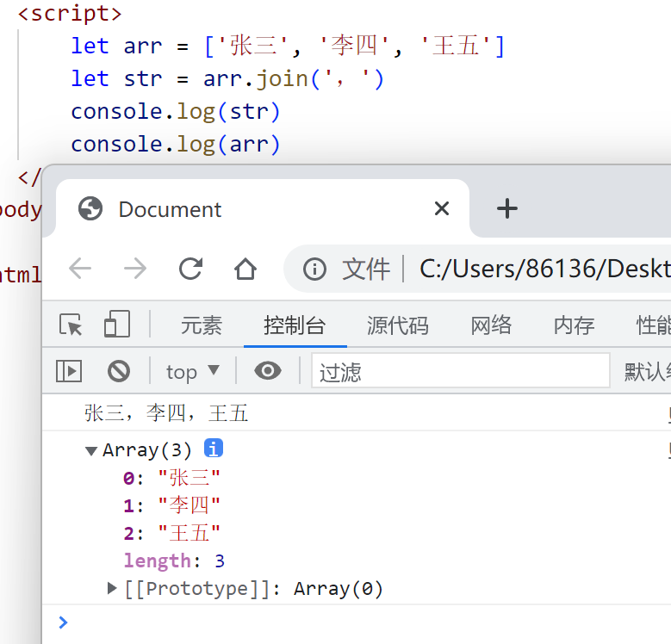Show the console sidebar panel
Image resolution: width=671 pixels, height=644 pixels.
click(x=69, y=371)
